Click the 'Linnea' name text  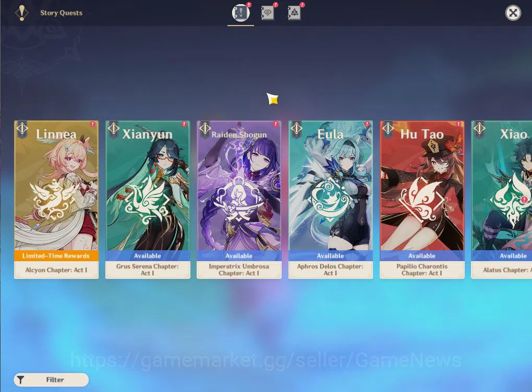click(x=56, y=134)
